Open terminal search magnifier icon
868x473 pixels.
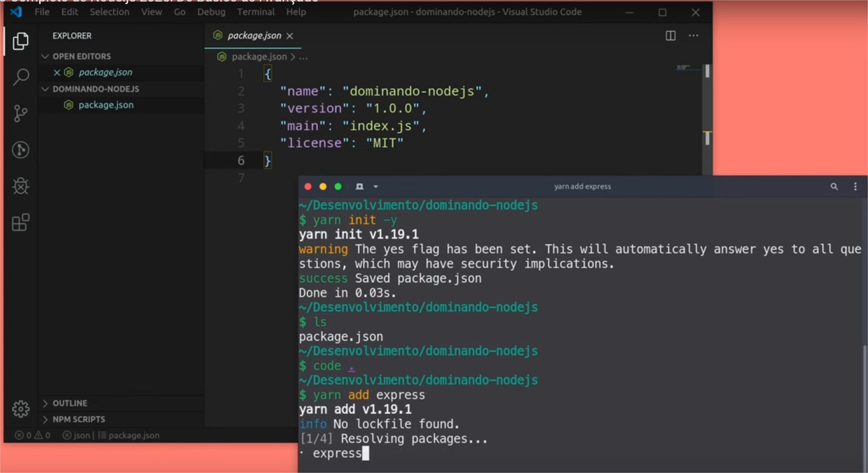click(x=834, y=187)
